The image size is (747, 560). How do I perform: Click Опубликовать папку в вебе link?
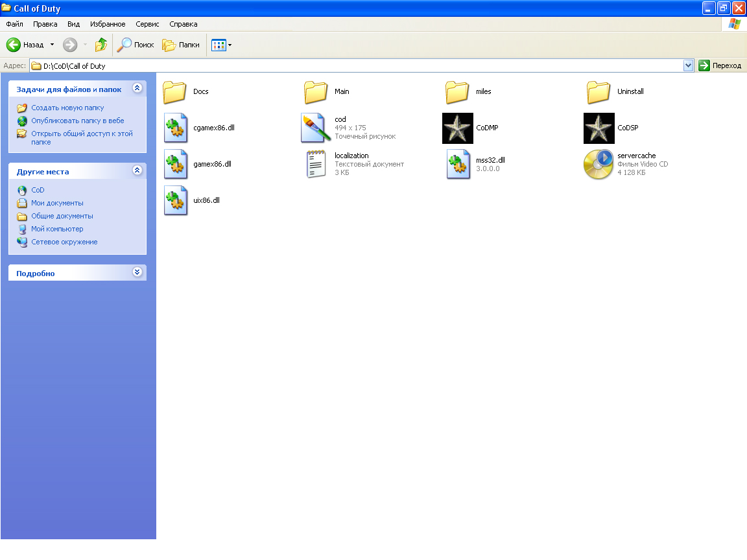click(x=78, y=121)
